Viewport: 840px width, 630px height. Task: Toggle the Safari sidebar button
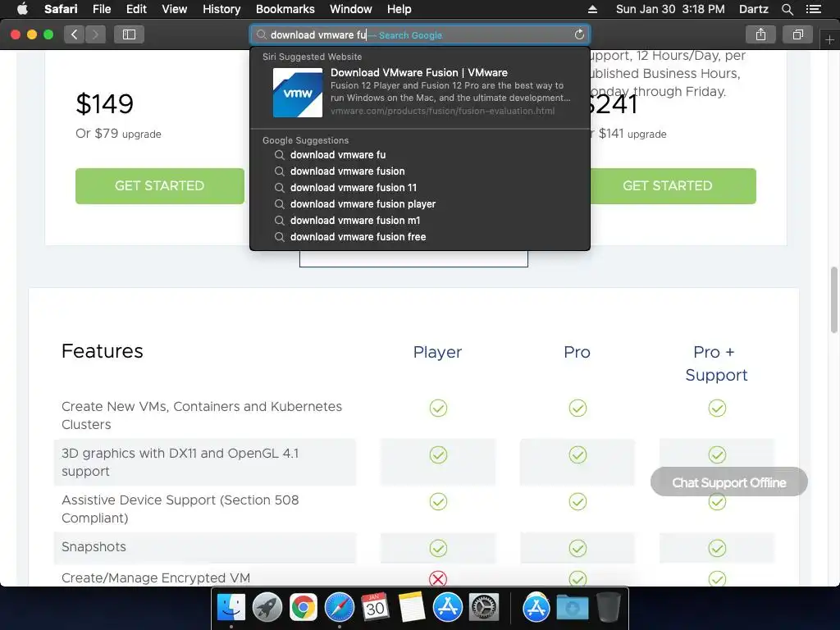[129, 34]
